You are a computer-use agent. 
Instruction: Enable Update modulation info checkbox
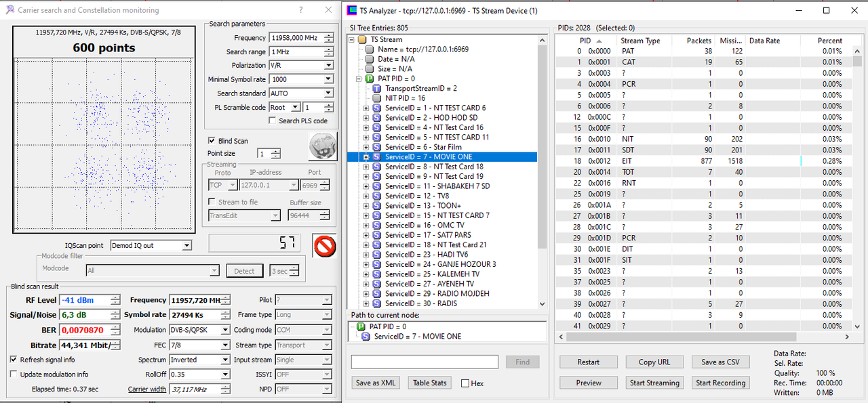pos(14,375)
